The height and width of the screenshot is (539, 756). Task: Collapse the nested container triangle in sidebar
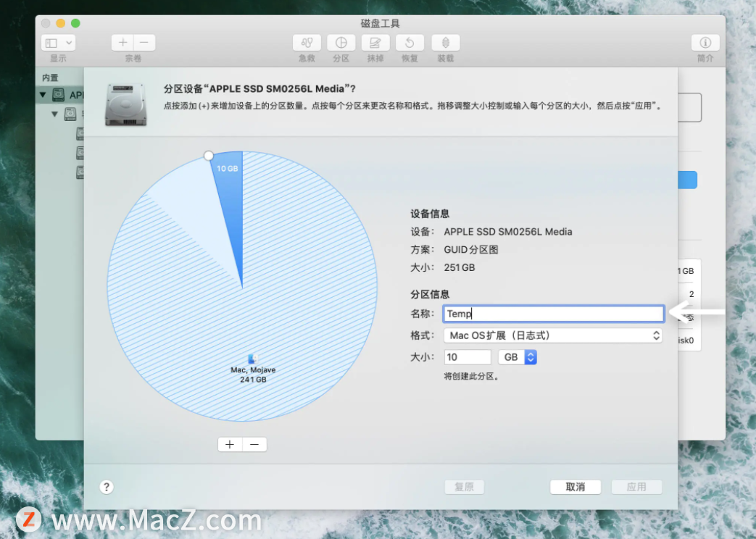(x=54, y=114)
